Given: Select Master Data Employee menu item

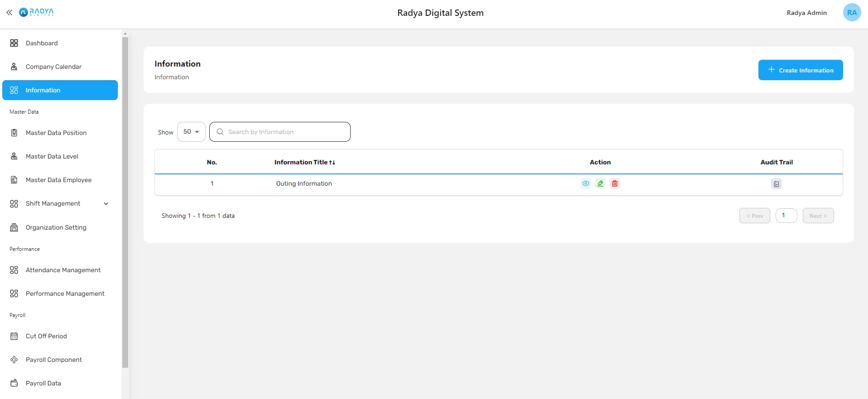Looking at the screenshot, I should point(58,180).
